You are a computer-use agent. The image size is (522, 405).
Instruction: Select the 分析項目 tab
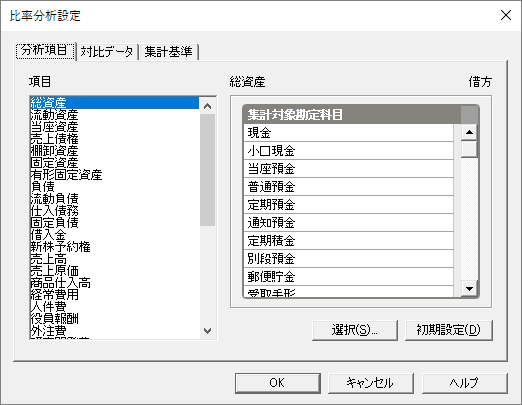click(x=45, y=51)
